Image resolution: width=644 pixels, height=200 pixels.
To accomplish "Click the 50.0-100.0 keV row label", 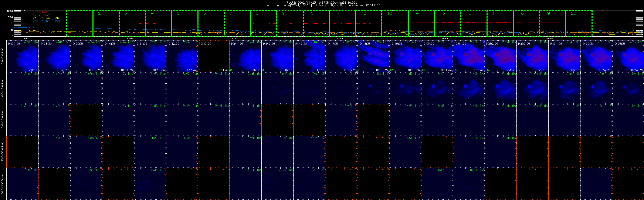I will coord(3,184).
